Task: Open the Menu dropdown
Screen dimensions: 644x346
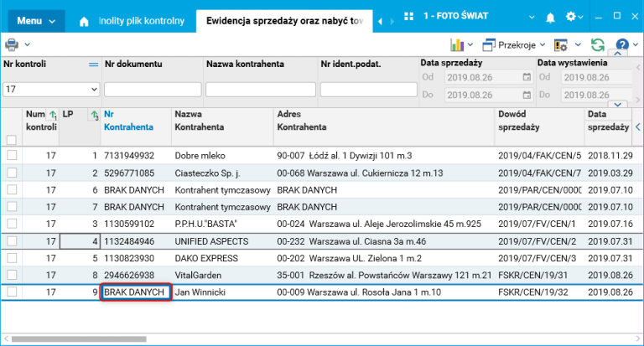Action: click(36, 21)
